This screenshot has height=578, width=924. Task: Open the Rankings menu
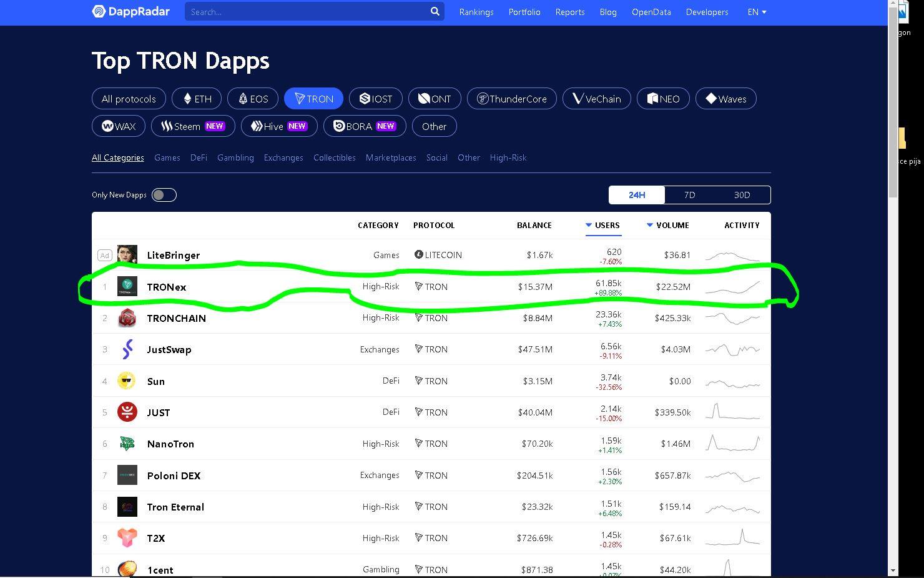(x=476, y=12)
